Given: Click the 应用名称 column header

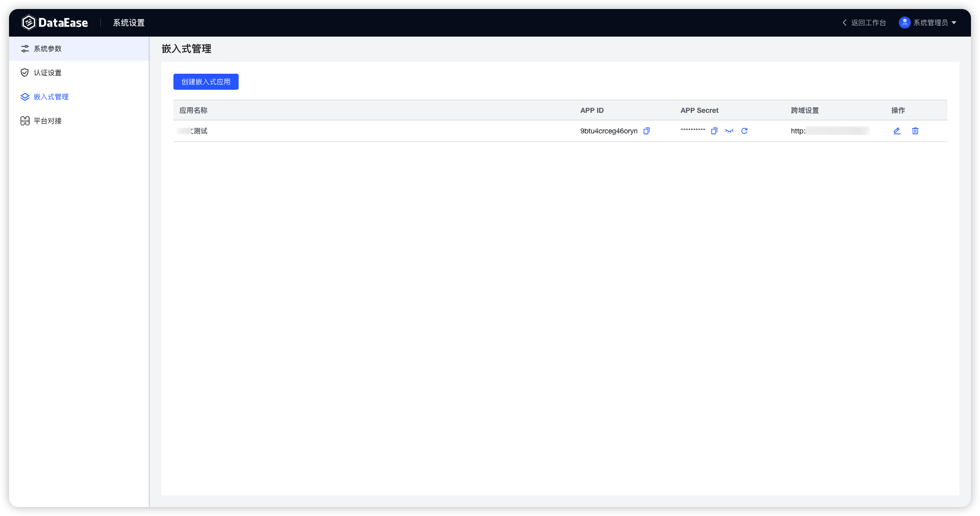Looking at the screenshot, I should [193, 110].
